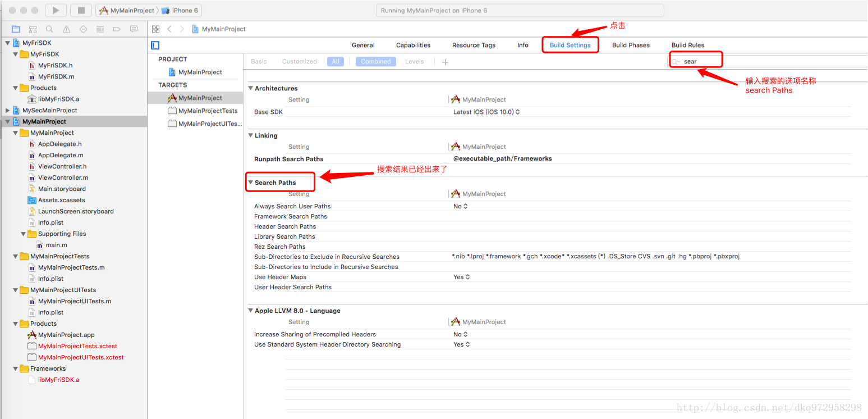Collapse the MyMainProject project root
This screenshot has width=868, height=419.
7,121
